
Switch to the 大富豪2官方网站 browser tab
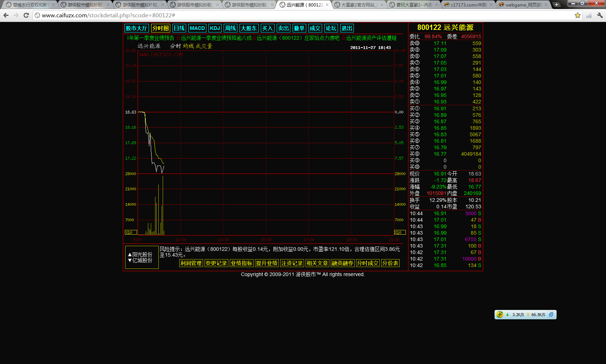point(359,5)
